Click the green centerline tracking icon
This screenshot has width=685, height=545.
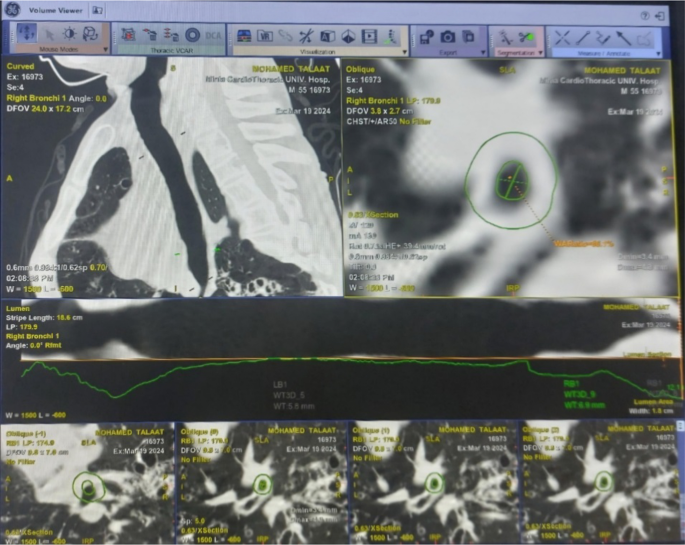click(391, 36)
